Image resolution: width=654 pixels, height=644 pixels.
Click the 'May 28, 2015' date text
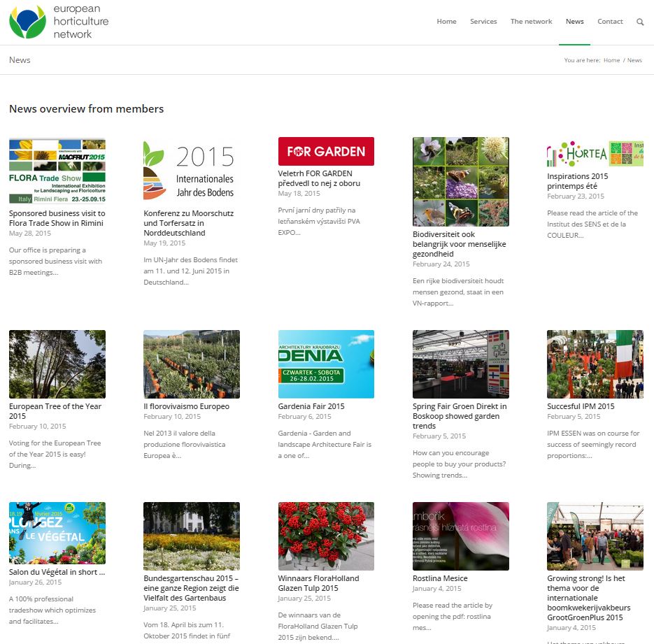30,233
